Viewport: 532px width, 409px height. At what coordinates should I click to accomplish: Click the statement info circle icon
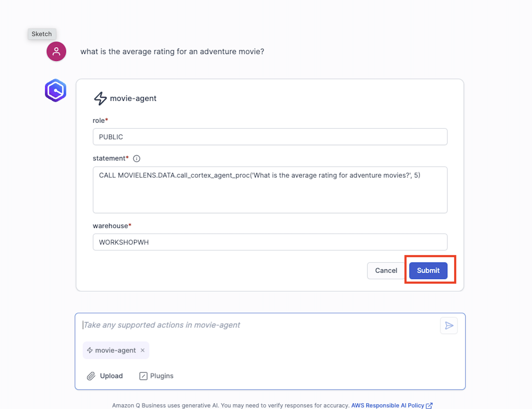click(x=137, y=159)
